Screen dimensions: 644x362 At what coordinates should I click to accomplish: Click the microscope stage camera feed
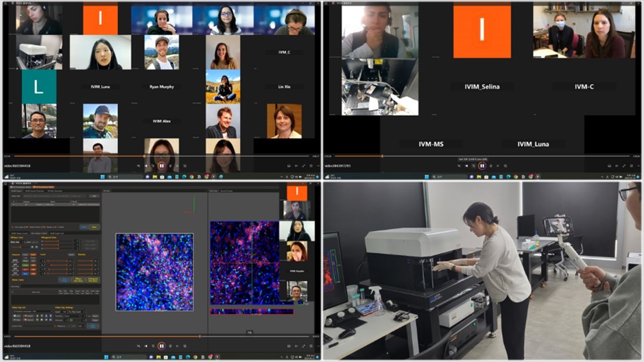pos(380,86)
